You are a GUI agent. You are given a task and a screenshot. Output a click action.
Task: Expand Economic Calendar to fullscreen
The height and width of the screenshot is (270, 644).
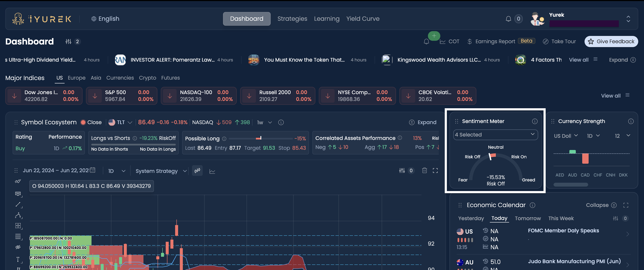[625, 205]
